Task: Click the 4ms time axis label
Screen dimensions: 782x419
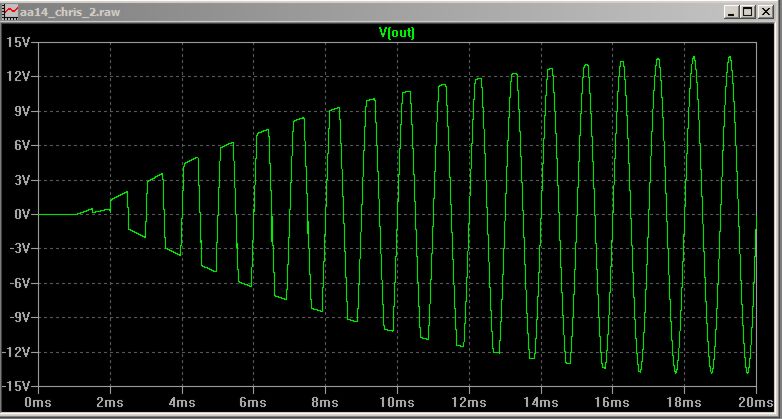Action: click(183, 402)
